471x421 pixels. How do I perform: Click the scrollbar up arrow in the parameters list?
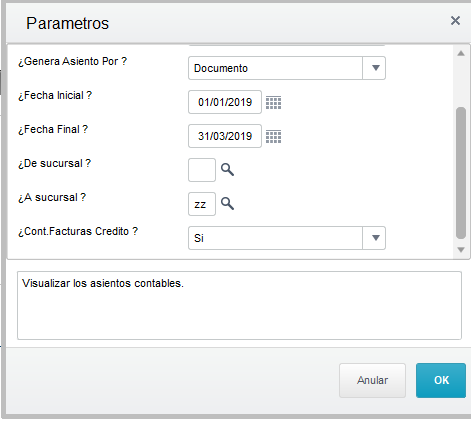[x=461, y=53]
